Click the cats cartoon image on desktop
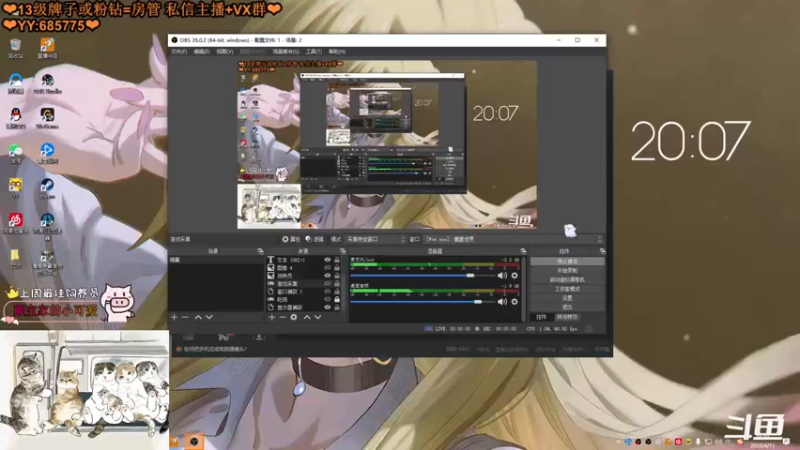 84,390
